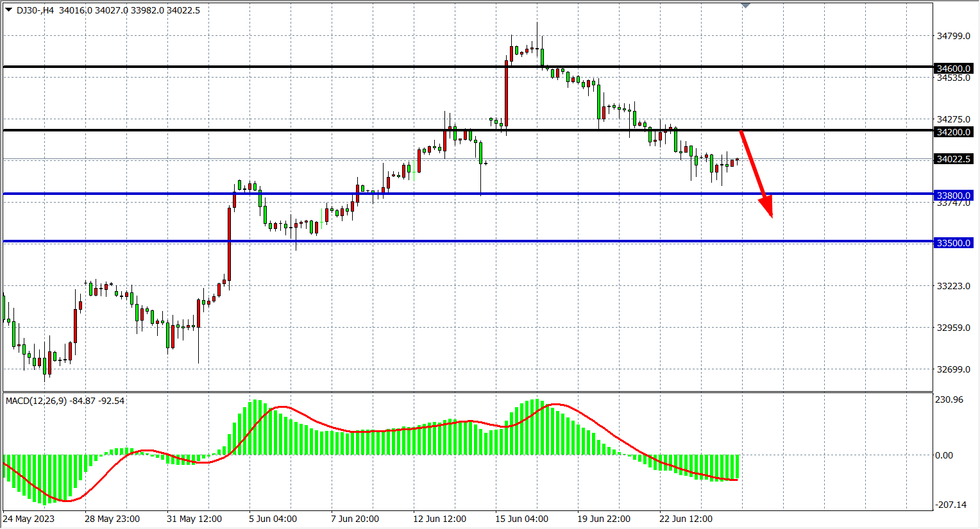Click the gray chart shift marker at top
The height and width of the screenshot is (529, 980).
pyautogui.click(x=745, y=5)
